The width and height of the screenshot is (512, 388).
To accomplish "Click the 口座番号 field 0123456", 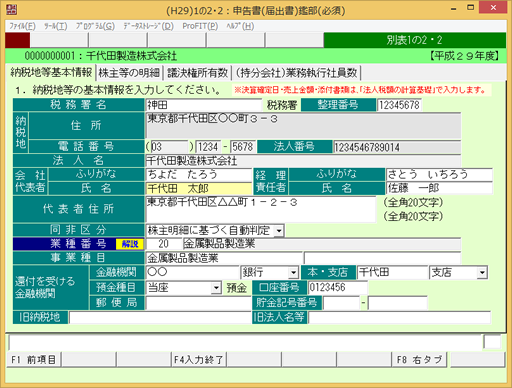I will (x=338, y=288).
